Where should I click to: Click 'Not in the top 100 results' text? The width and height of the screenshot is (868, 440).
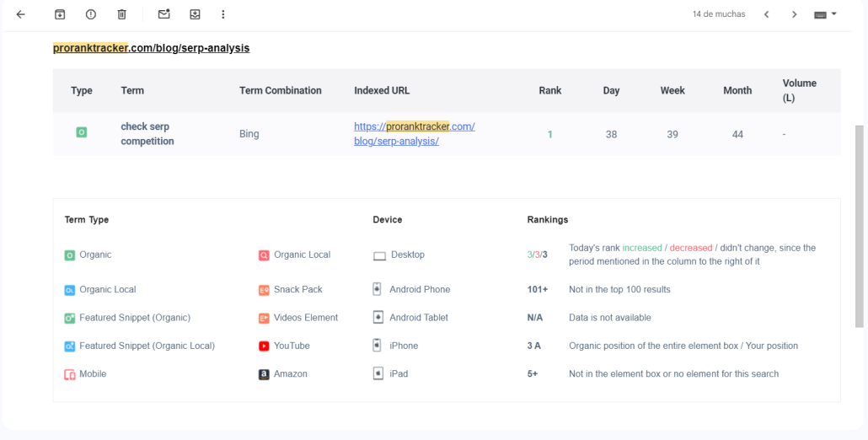(x=619, y=289)
